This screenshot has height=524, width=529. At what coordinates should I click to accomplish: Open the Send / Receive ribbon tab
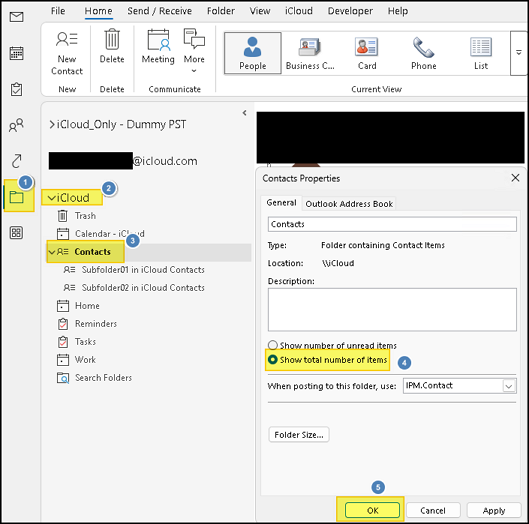pyautogui.click(x=160, y=11)
